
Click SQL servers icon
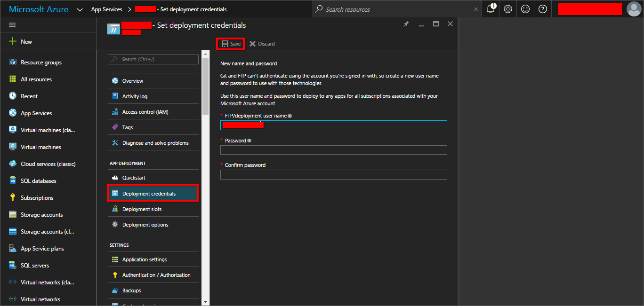click(13, 265)
